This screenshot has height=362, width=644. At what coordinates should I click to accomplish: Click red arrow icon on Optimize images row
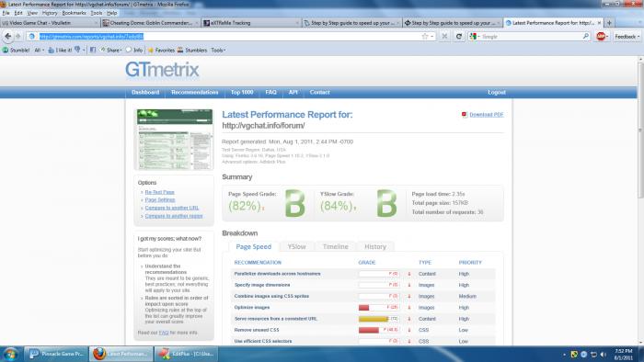pyautogui.click(x=409, y=308)
